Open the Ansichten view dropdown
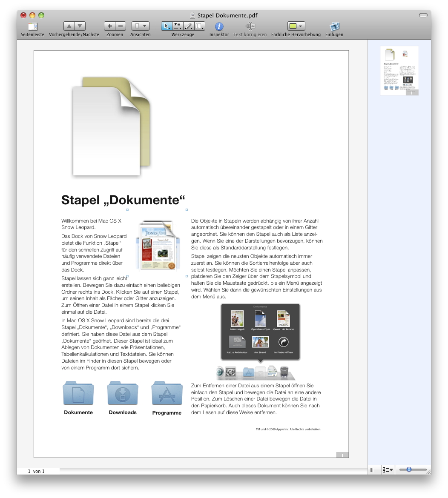 point(140,26)
